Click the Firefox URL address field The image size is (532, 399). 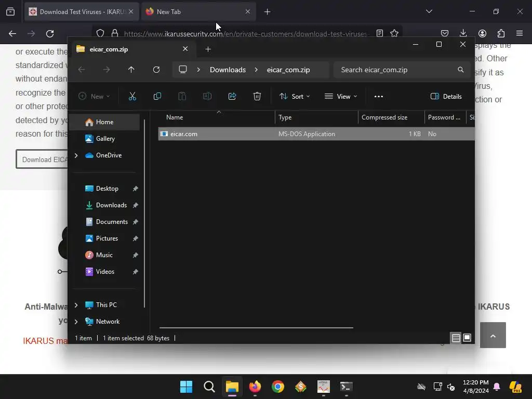(x=246, y=34)
